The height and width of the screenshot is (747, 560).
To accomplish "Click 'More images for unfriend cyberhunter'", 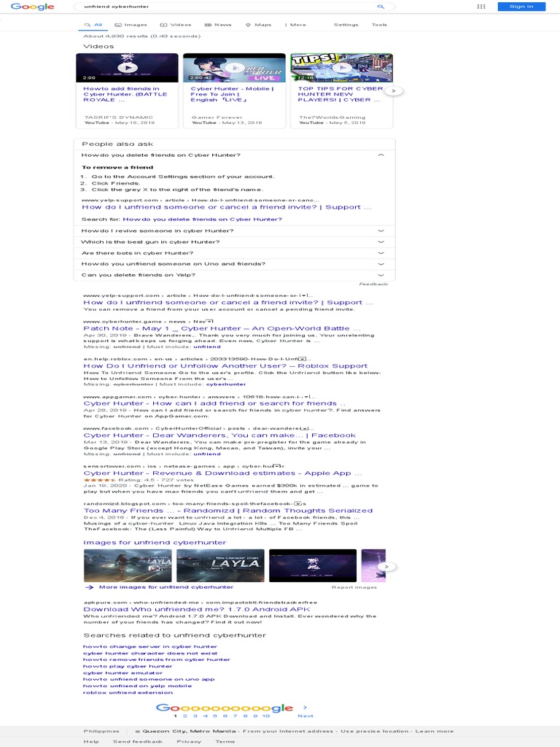I will coord(166,587).
